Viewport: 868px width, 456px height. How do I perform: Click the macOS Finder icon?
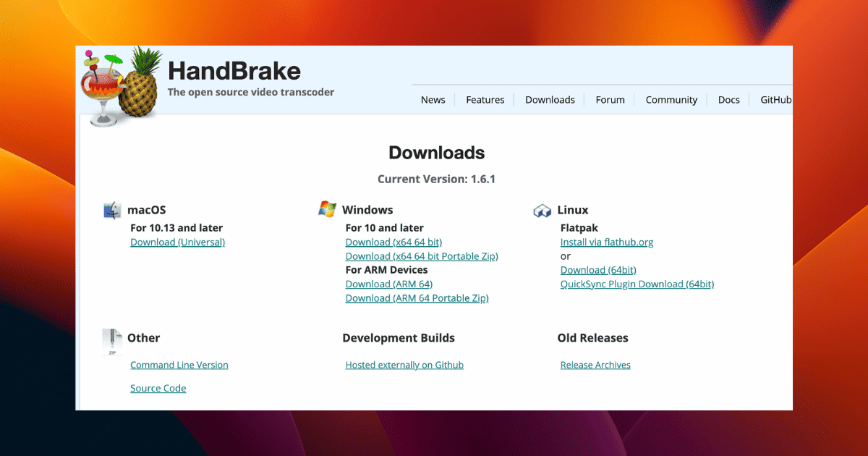click(x=112, y=210)
